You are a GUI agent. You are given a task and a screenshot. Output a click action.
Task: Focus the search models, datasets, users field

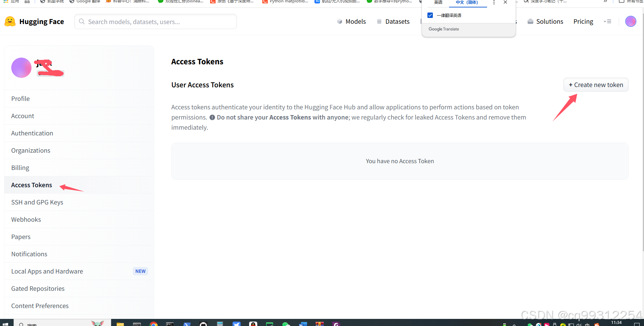tap(156, 22)
